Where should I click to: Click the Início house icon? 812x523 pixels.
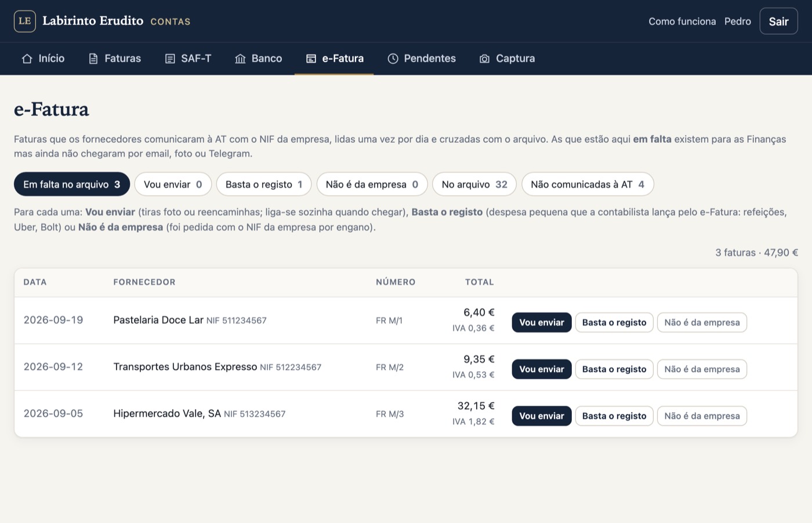(x=27, y=59)
